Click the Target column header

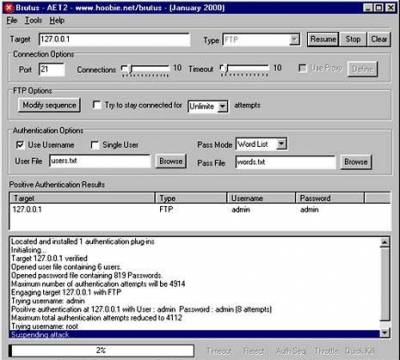coord(82,198)
